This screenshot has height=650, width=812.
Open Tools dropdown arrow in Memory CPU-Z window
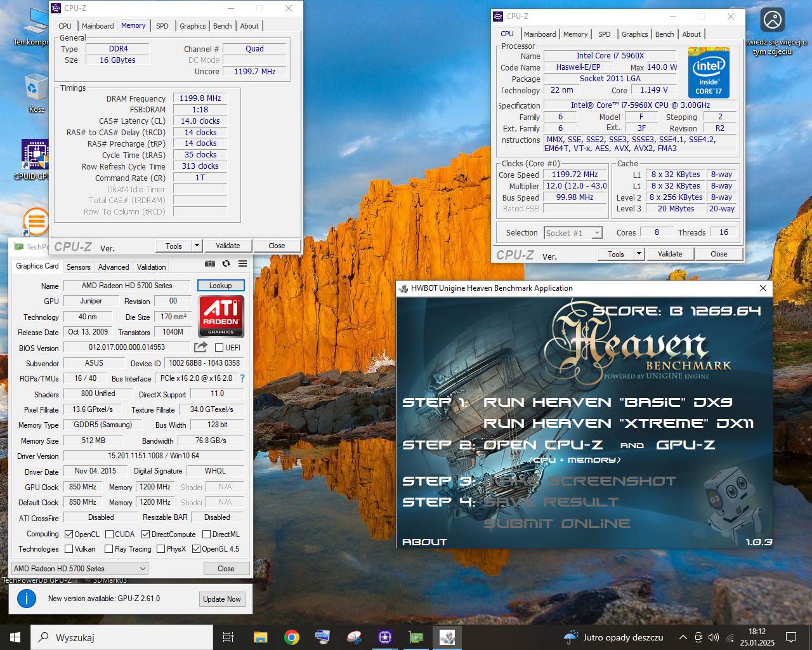[197, 246]
